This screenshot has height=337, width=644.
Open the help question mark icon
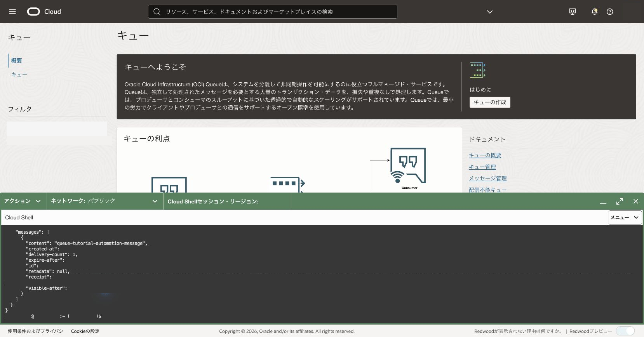[610, 12]
